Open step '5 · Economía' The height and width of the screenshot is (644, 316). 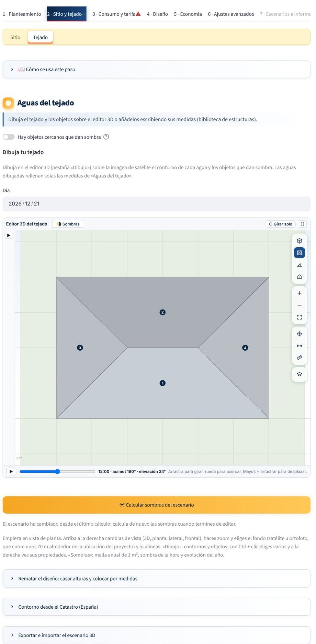pos(188,14)
